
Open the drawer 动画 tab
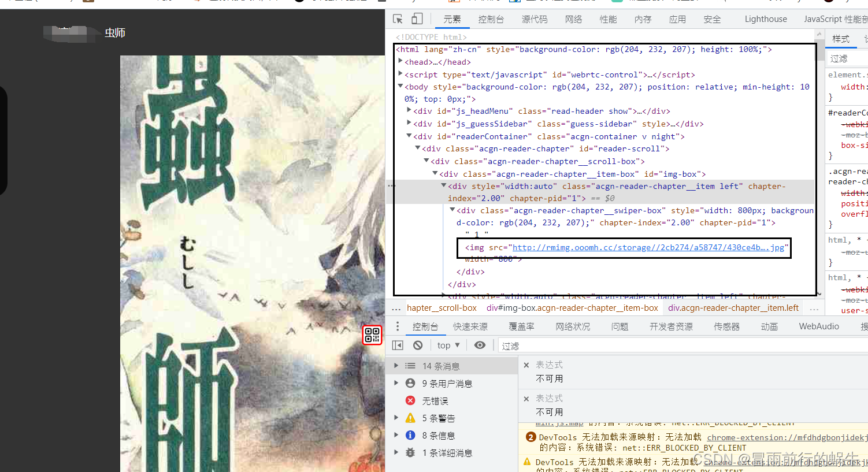click(769, 326)
